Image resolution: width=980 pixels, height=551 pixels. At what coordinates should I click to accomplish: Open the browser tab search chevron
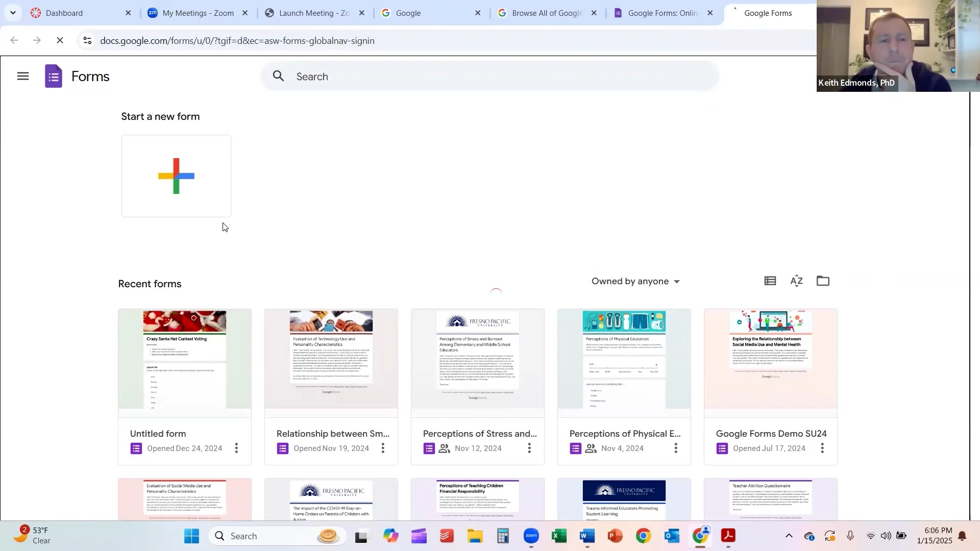13,13
